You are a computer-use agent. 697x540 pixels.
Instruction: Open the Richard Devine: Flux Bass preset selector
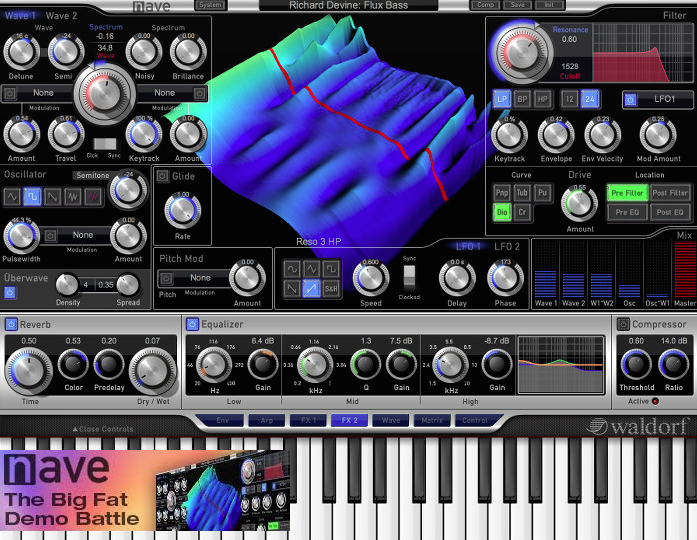click(348, 5)
